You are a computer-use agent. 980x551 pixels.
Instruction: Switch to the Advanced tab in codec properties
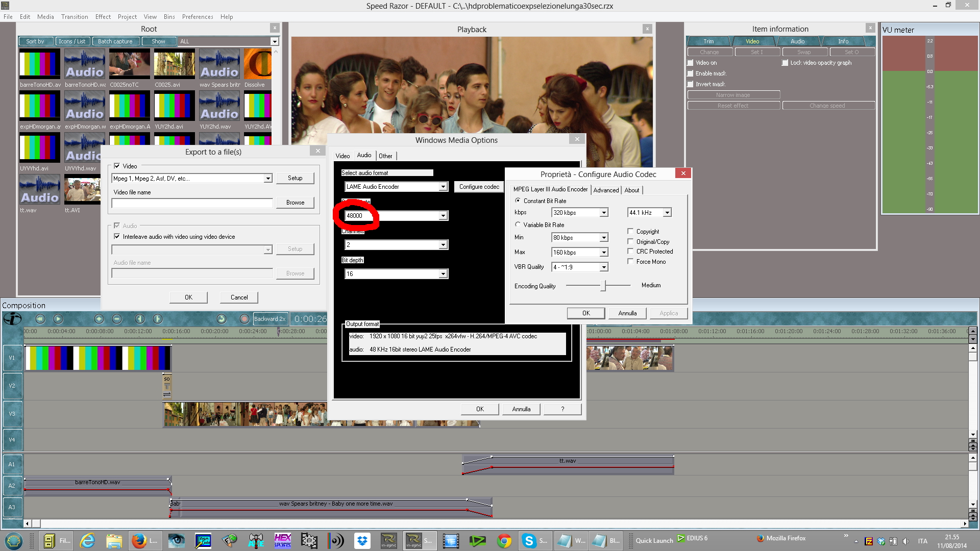(x=606, y=190)
